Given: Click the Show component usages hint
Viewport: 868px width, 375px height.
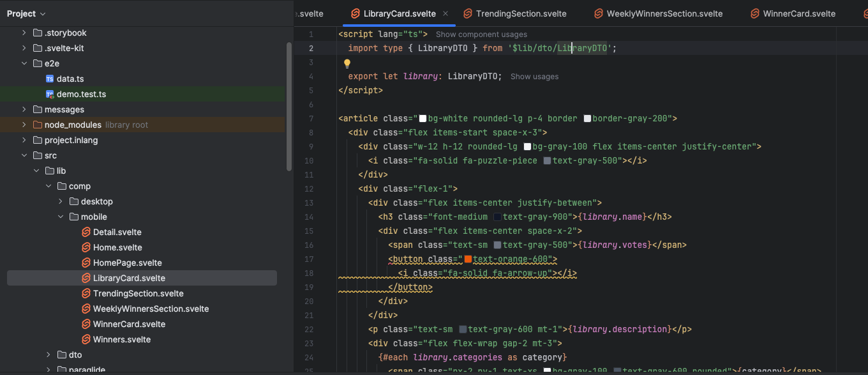Looking at the screenshot, I should click(x=481, y=34).
